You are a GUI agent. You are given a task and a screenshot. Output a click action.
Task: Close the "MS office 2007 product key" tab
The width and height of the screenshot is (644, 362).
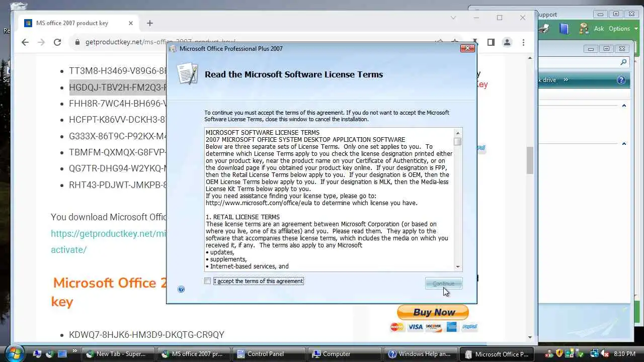(130, 23)
